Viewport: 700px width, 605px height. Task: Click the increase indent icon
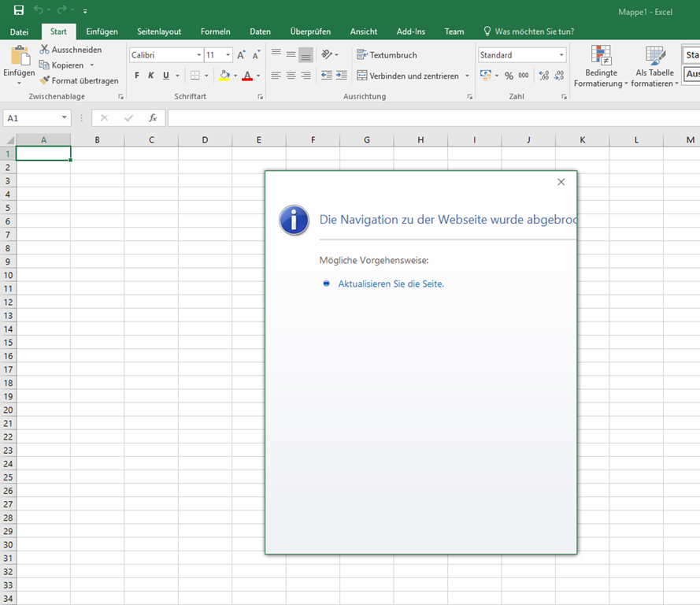click(341, 76)
